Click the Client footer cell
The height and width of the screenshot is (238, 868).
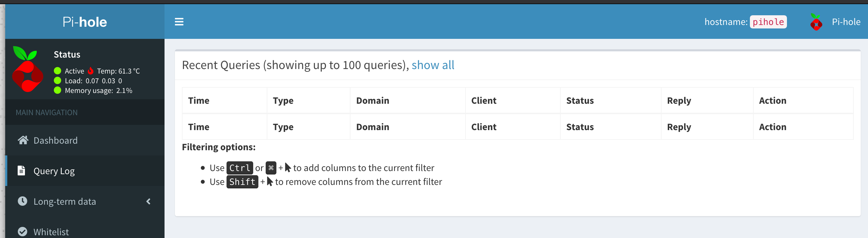click(513, 127)
